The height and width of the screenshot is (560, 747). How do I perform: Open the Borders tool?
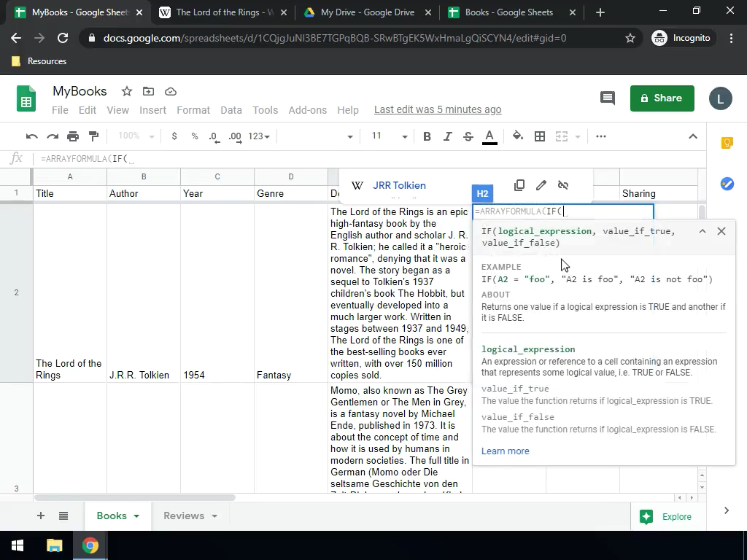coord(540,136)
